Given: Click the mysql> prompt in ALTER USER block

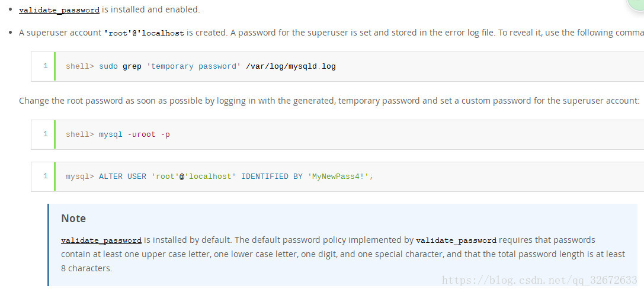Looking at the screenshot, I should click(80, 177).
